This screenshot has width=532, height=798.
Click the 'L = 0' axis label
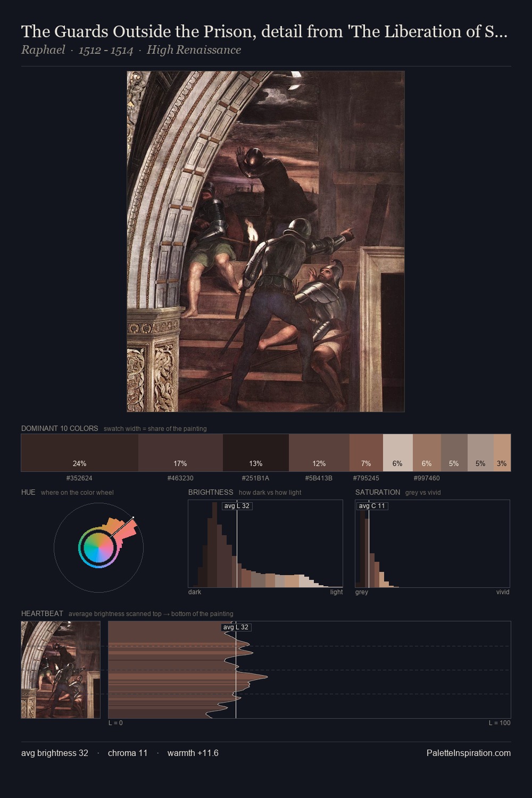point(115,723)
